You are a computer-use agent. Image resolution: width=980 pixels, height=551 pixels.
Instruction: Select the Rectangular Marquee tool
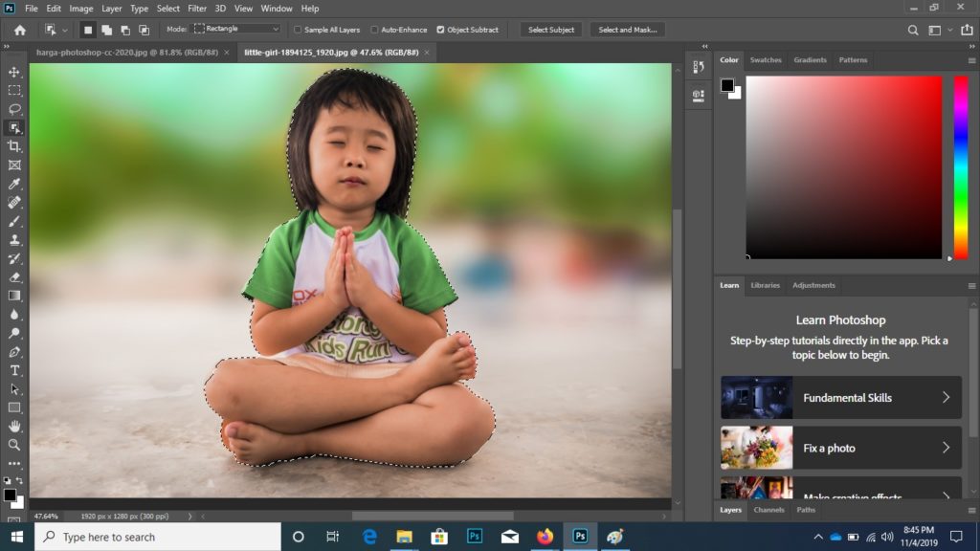pyautogui.click(x=14, y=91)
